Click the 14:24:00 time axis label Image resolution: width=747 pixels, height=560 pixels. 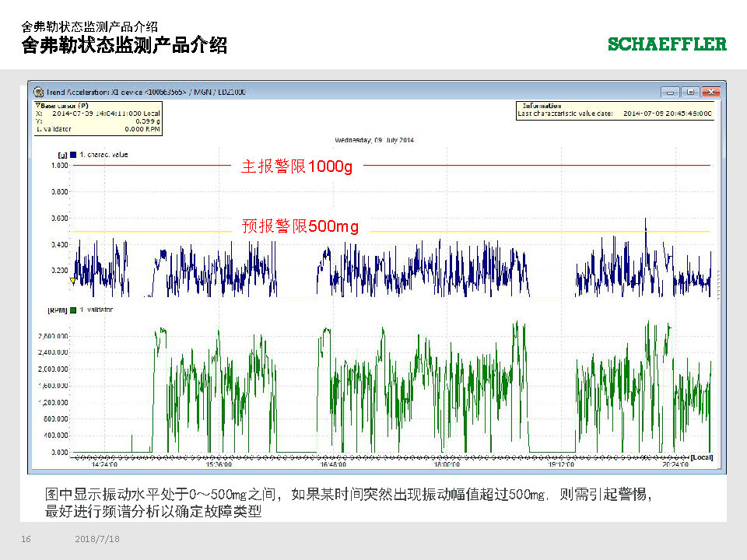pos(104,464)
